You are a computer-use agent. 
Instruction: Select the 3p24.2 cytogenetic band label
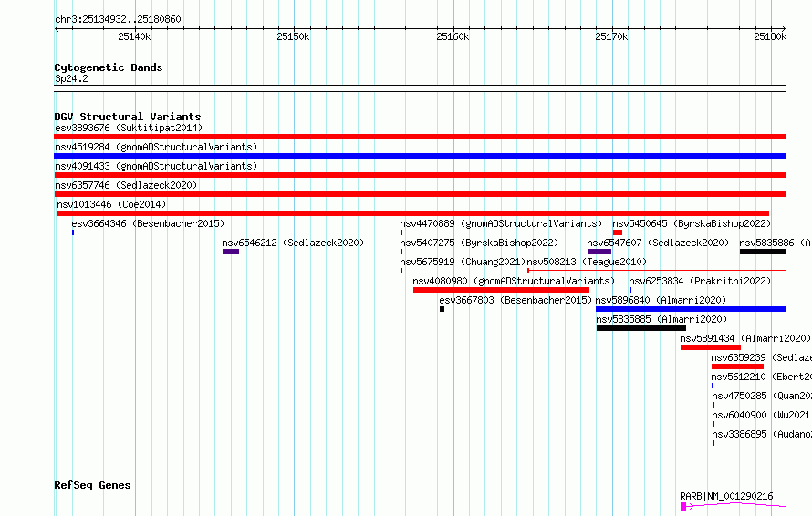pos(71,78)
